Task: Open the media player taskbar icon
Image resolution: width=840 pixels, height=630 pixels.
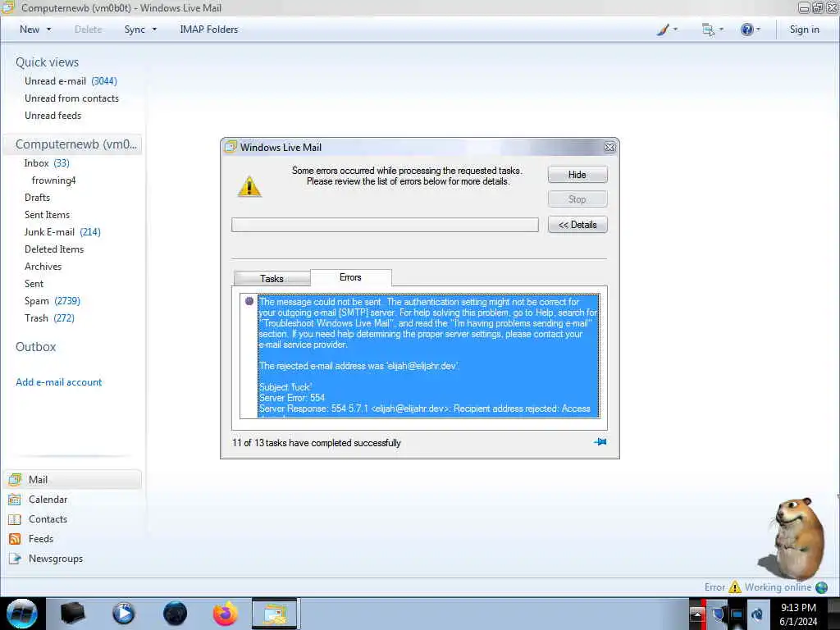Action: (x=124, y=614)
